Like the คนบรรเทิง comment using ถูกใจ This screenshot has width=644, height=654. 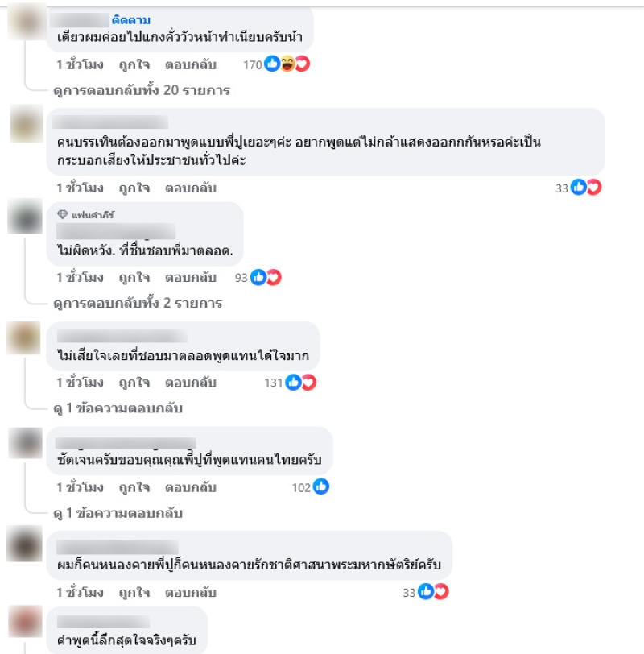134,188
